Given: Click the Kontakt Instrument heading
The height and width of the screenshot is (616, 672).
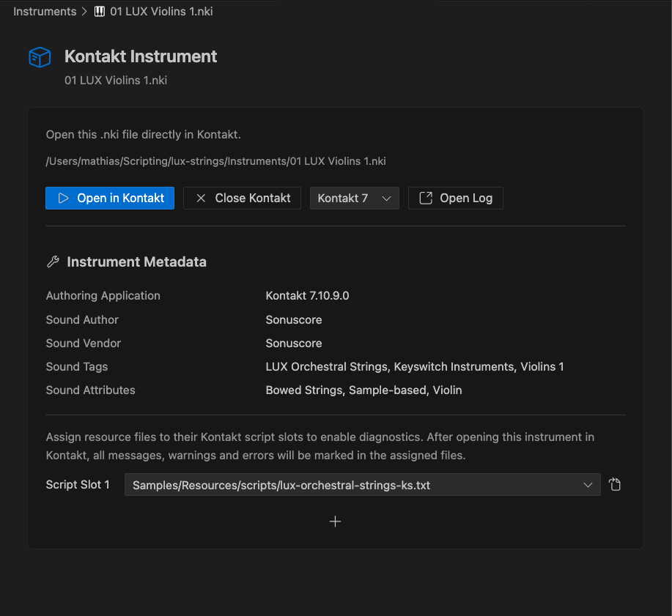Looking at the screenshot, I should (x=141, y=56).
